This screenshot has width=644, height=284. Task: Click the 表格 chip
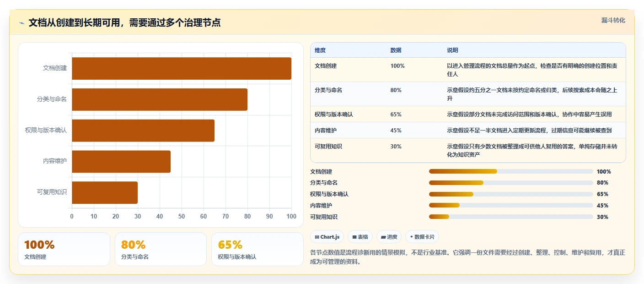point(360,237)
